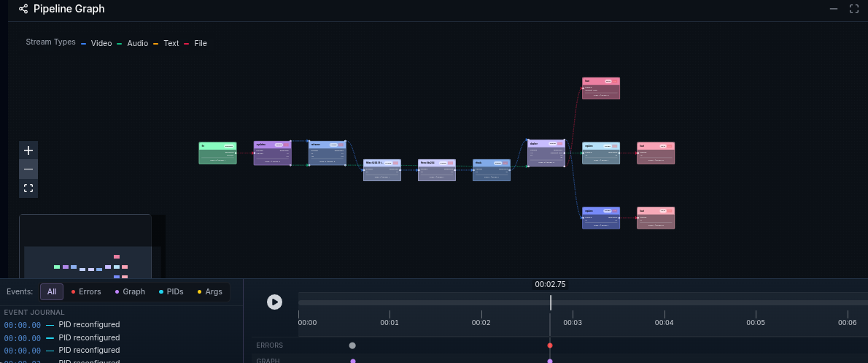The image size is (868, 363).
Task: Click the first purple GRAPH track marker
Action: (352, 361)
